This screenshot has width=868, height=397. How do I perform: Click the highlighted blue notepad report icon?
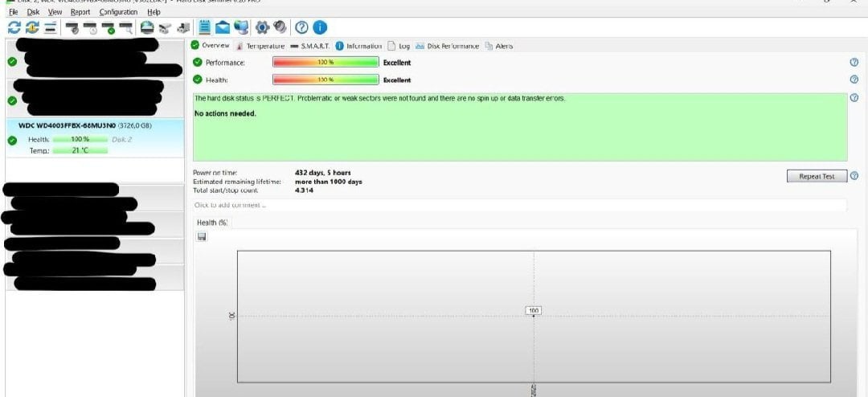[204, 27]
